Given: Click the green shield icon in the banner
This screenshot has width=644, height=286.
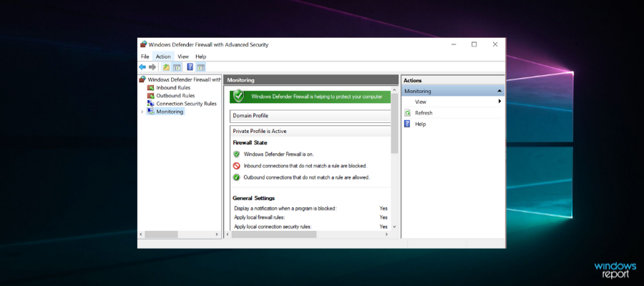Looking at the screenshot, I should (238, 96).
